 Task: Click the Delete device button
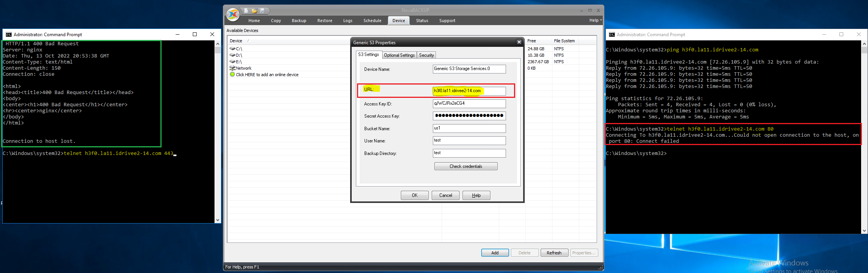(x=525, y=253)
